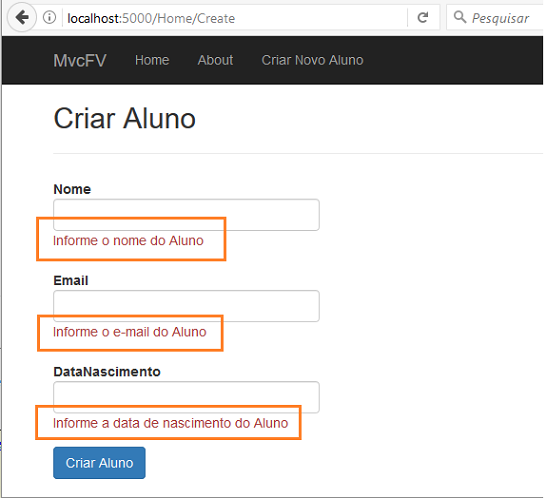Click the DataNascimento field label

coord(107,372)
